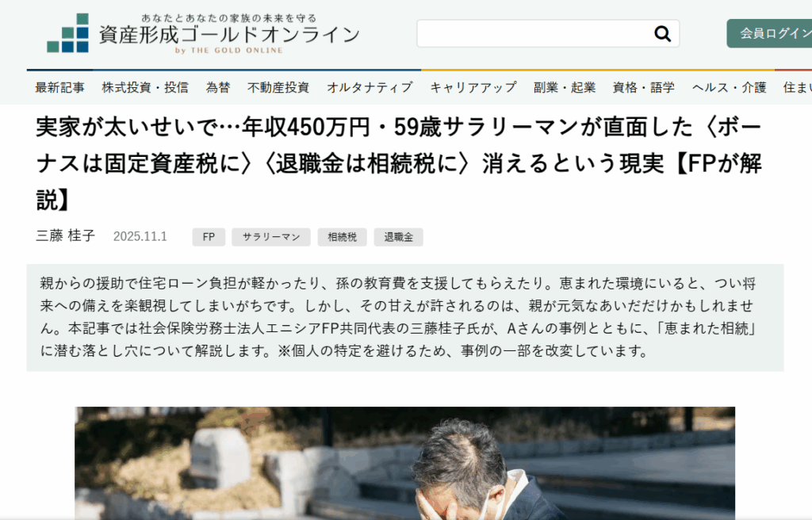Click the FP tag chip
The image size is (812, 520).
click(209, 237)
